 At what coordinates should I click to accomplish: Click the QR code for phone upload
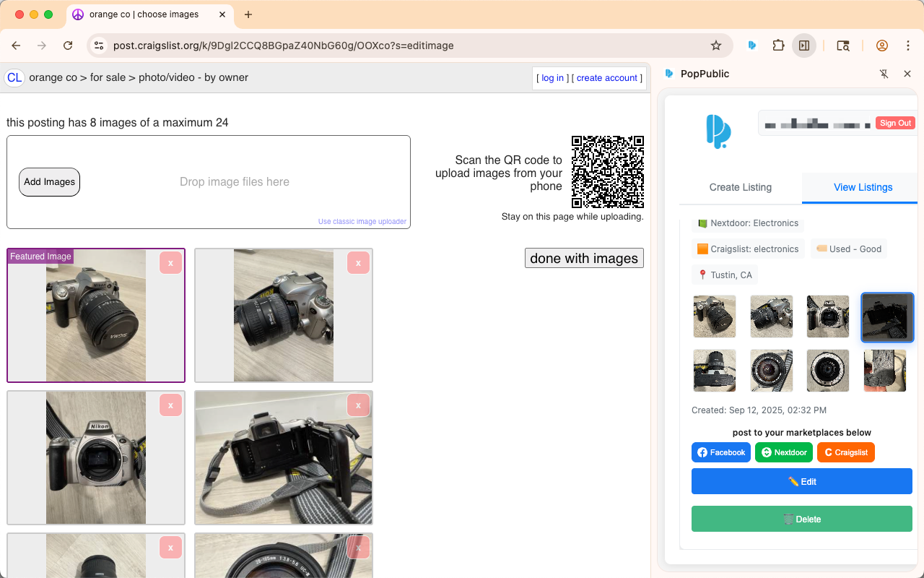click(608, 172)
